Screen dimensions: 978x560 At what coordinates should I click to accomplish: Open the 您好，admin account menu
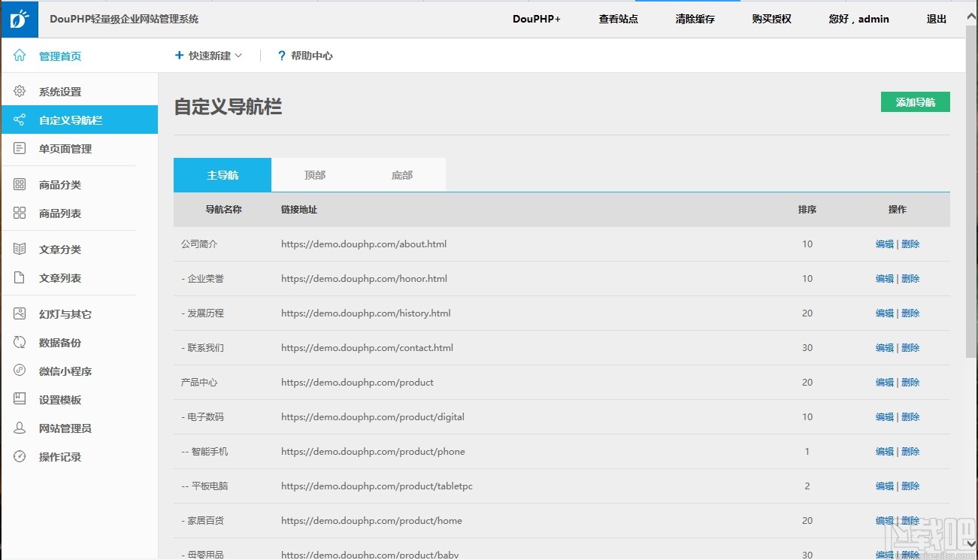(859, 20)
